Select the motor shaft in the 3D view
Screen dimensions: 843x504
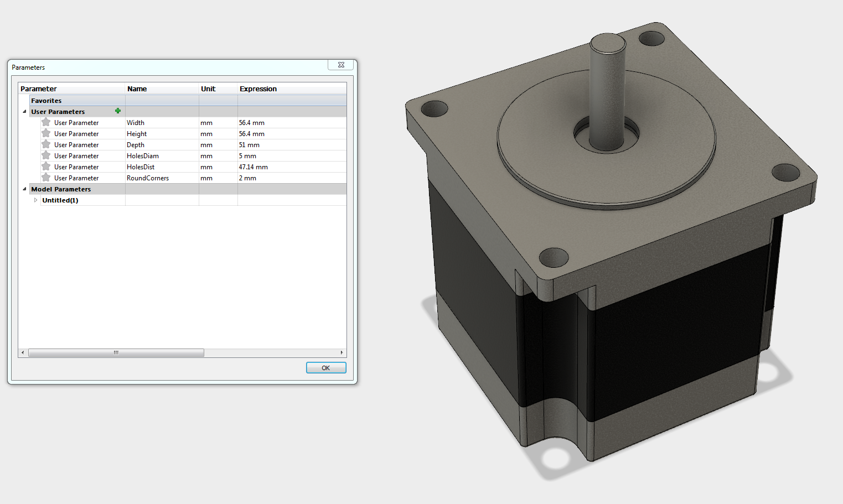(x=607, y=91)
